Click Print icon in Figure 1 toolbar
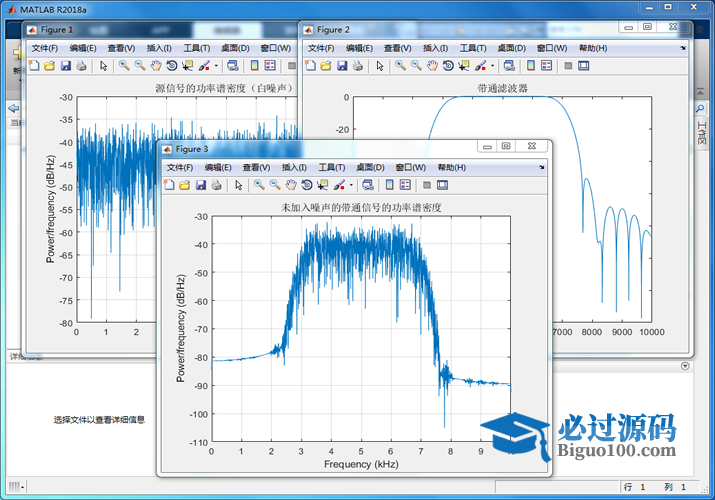Viewport: 715px width, 500px height. (82, 66)
